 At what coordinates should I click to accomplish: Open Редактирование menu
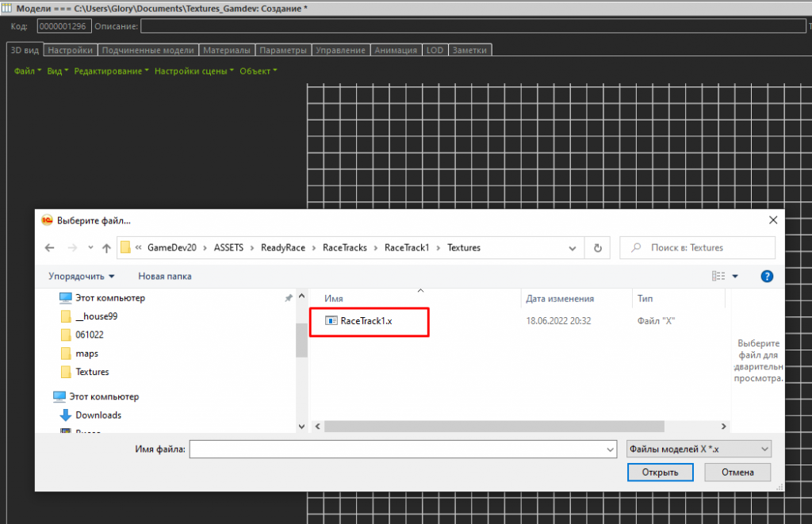(x=111, y=71)
